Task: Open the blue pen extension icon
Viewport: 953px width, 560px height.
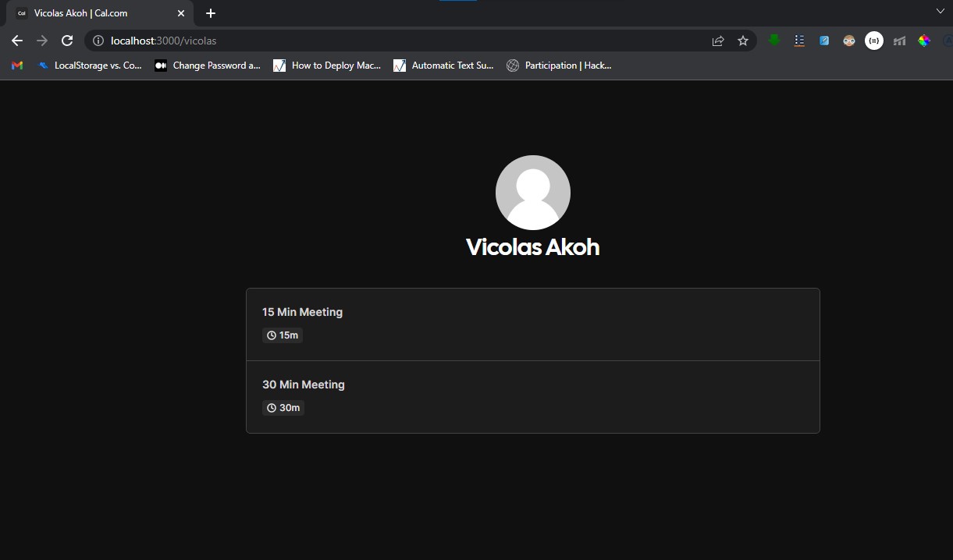Action: [824, 41]
